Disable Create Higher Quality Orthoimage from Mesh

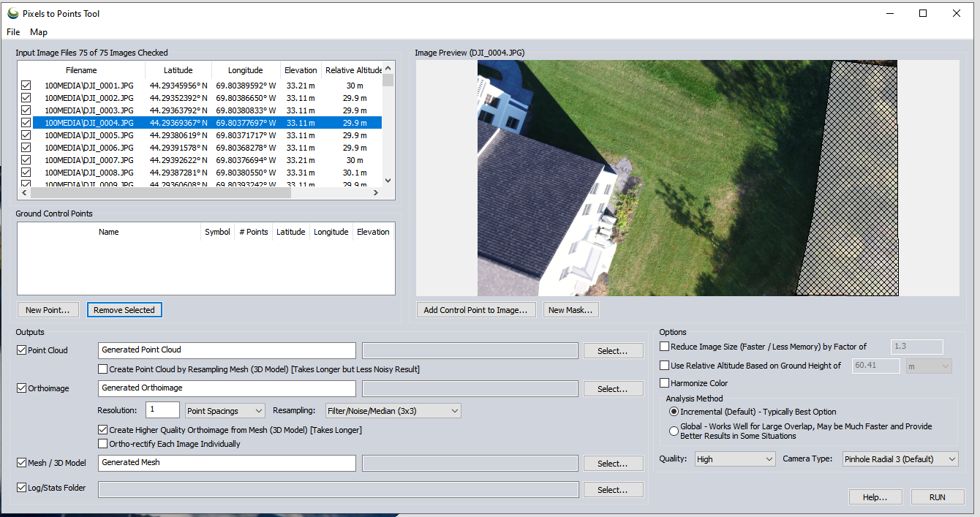click(x=103, y=430)
